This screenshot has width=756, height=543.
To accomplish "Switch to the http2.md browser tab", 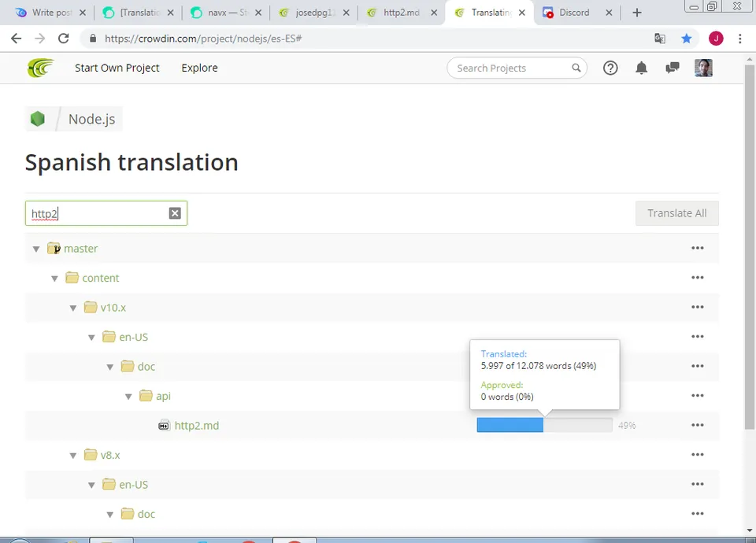I will click(x=402, y=13).
